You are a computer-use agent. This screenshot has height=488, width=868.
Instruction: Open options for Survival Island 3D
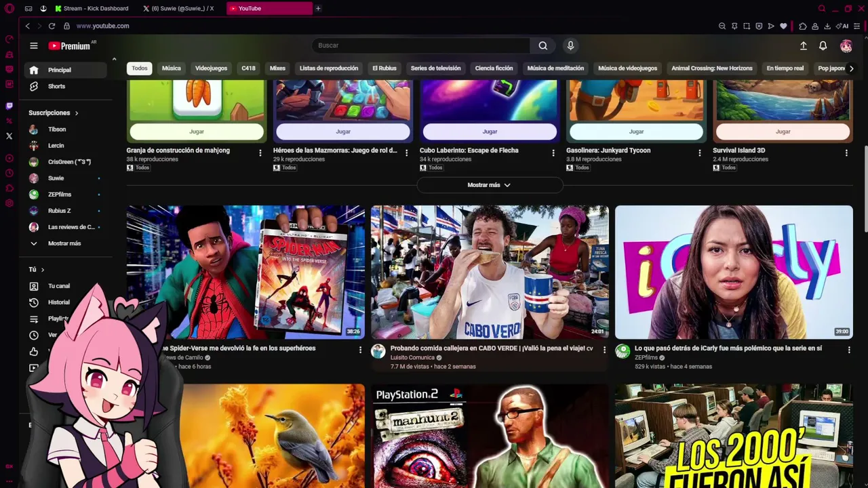click(846, 153)
